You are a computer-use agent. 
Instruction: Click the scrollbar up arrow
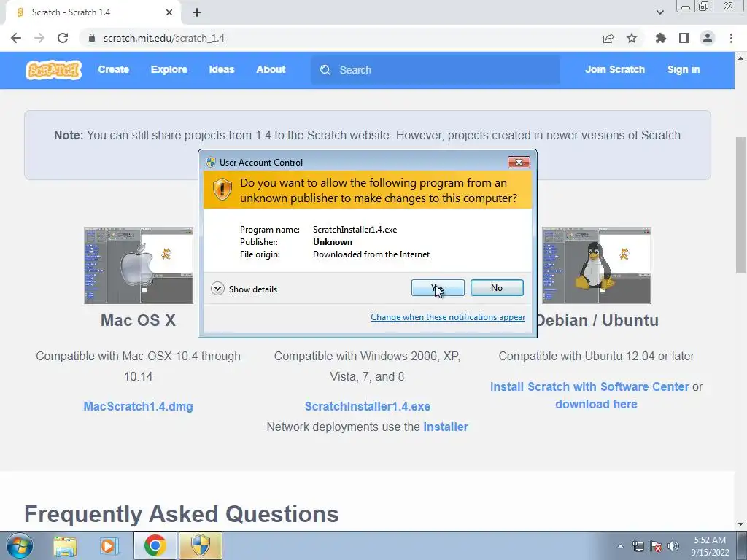[x=740, y=58]
